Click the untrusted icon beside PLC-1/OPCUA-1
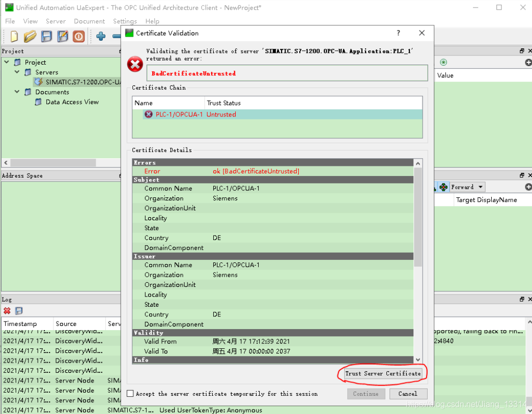532x414 pixels. pyautogui.click(x=149, y=114)
